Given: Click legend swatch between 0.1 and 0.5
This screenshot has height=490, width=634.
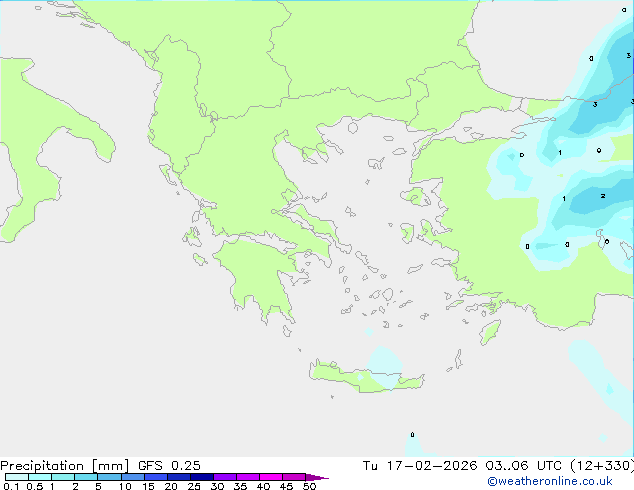Looking at the screenshot, I should 17,477.
